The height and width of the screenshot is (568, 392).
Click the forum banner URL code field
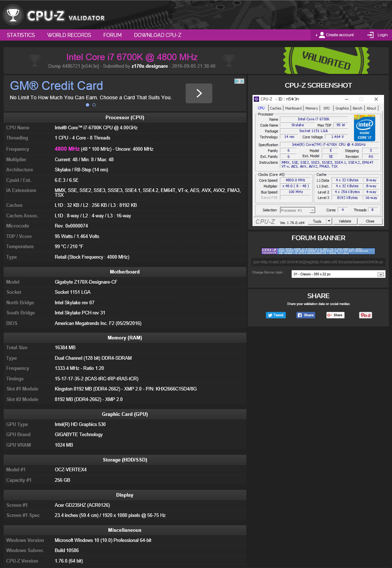(318, 262)
